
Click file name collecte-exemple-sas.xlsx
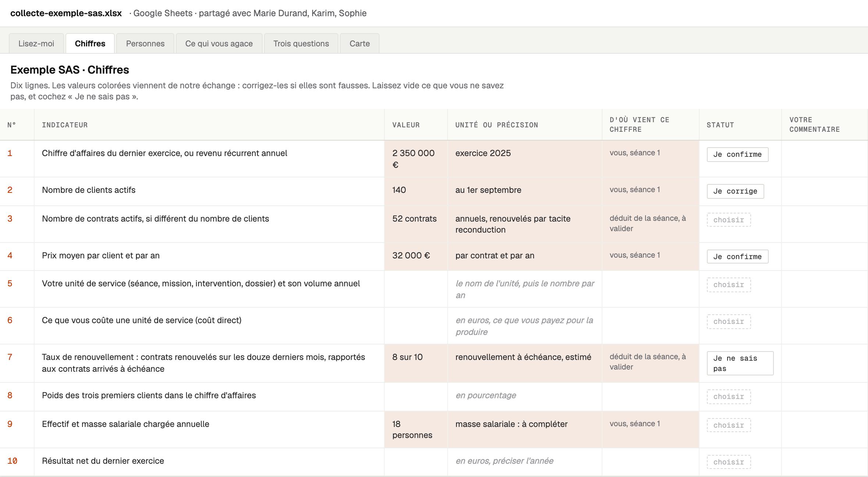coord(66,13)
